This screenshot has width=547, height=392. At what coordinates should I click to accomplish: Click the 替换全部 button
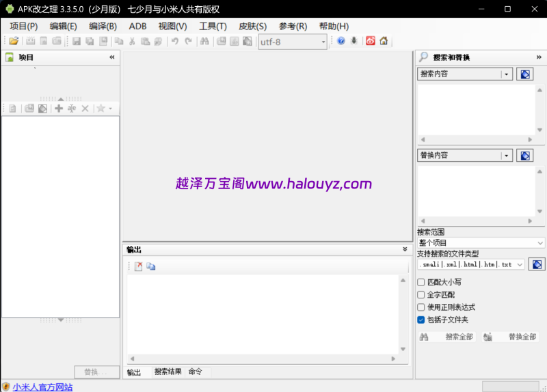click(510, 337)
